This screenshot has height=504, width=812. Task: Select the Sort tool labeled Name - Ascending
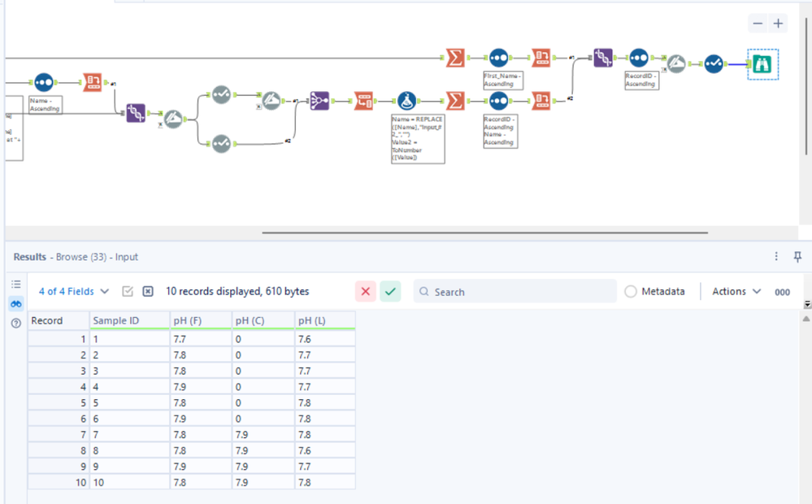[x=44, y=82]
